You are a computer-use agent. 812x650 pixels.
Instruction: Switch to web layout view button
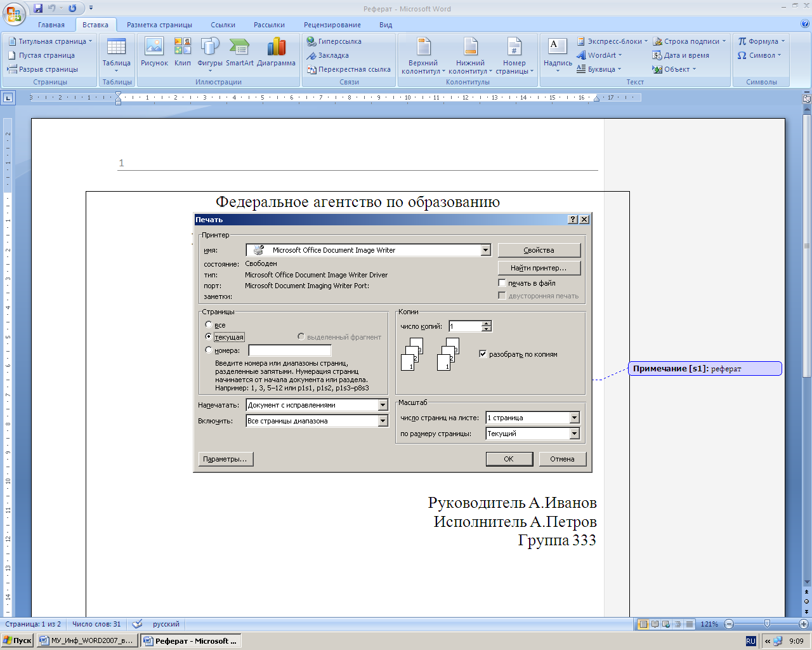click(667, 625)
